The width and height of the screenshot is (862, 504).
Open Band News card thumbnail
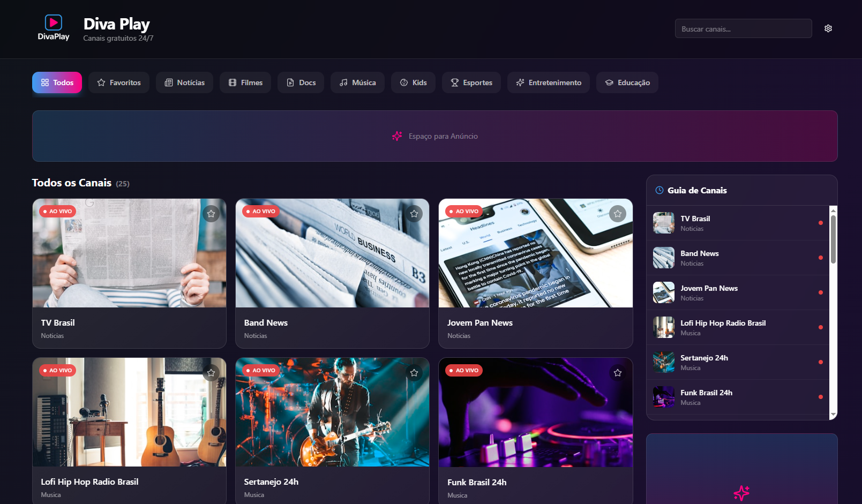pos(333,253)
